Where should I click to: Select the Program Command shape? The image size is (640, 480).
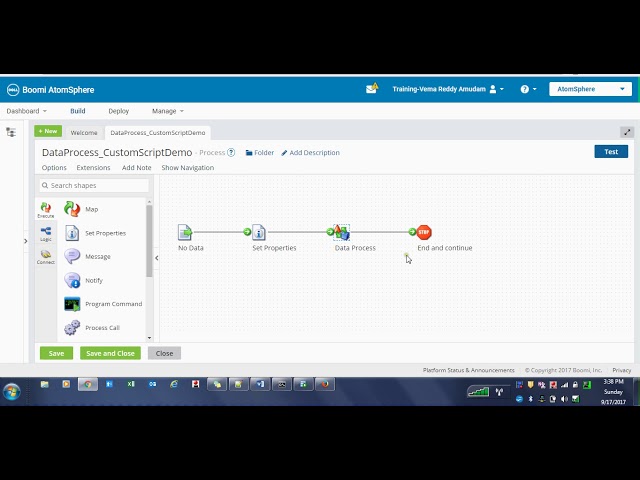[x=103, y=304]
